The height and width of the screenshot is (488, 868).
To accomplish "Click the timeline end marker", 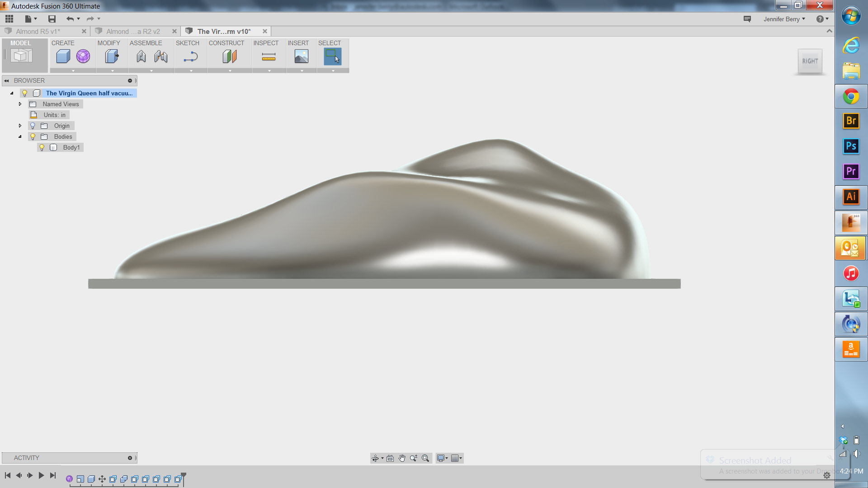I will coord(184,479).
